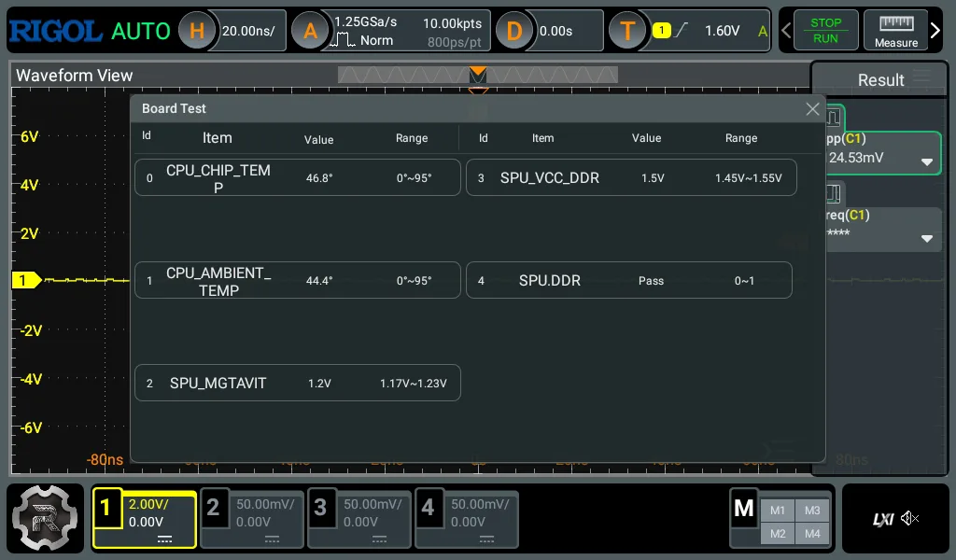Open the Trigger T settings icon
Viewport: 956px width, 560px height.
(627, 31)
